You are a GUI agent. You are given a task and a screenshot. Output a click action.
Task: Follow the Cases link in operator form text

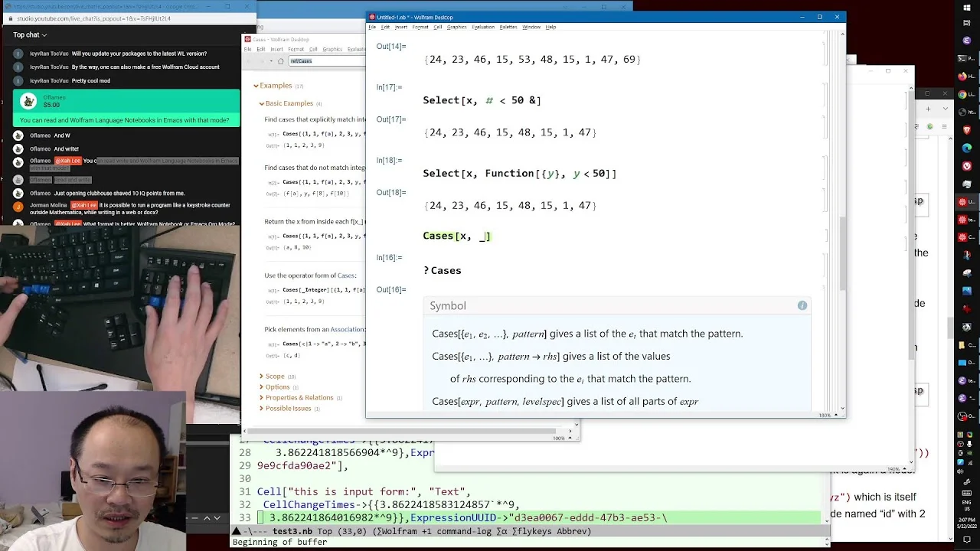click(346, 275)
